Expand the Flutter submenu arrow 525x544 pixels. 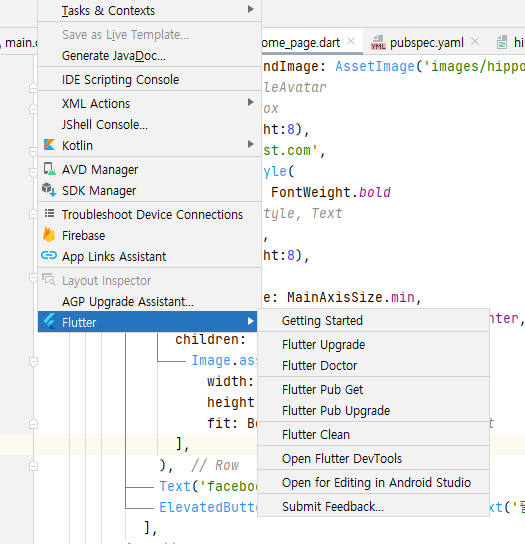click(251, 321)
